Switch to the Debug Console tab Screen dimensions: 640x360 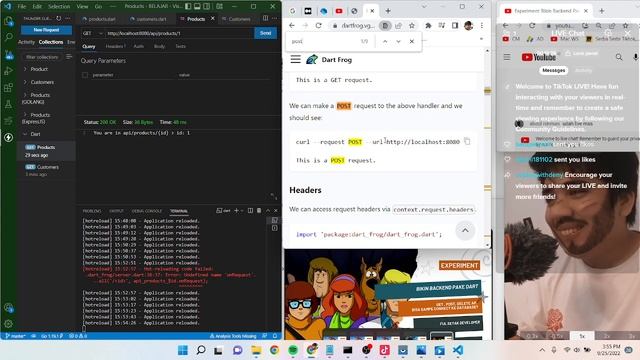147,211
